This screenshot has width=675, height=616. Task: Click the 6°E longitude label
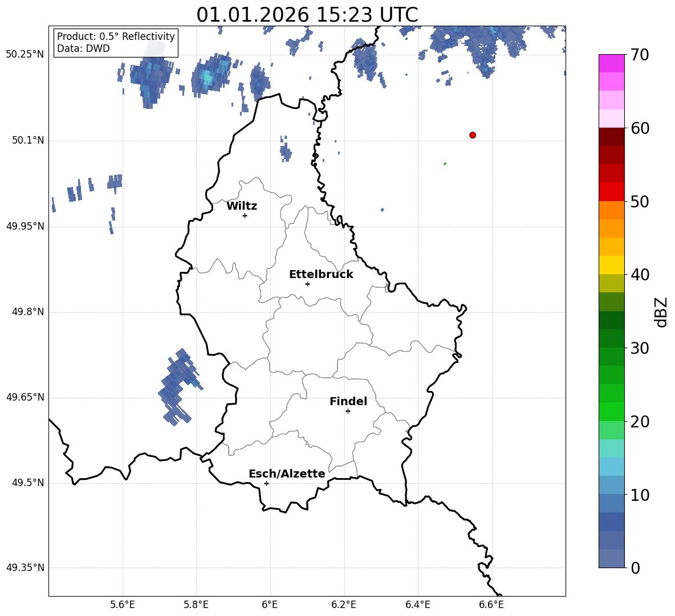click(x=270, y=605)
